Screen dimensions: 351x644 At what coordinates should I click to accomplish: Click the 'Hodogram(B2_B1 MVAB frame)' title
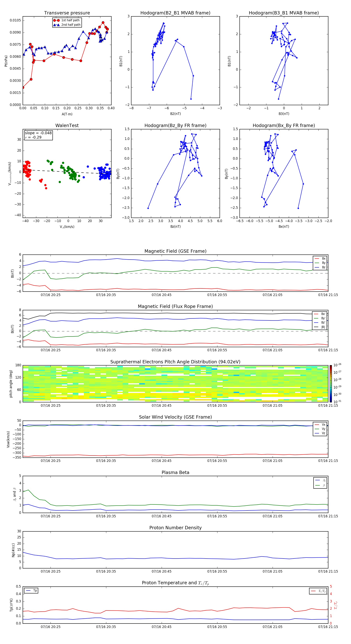click(175, 13)
